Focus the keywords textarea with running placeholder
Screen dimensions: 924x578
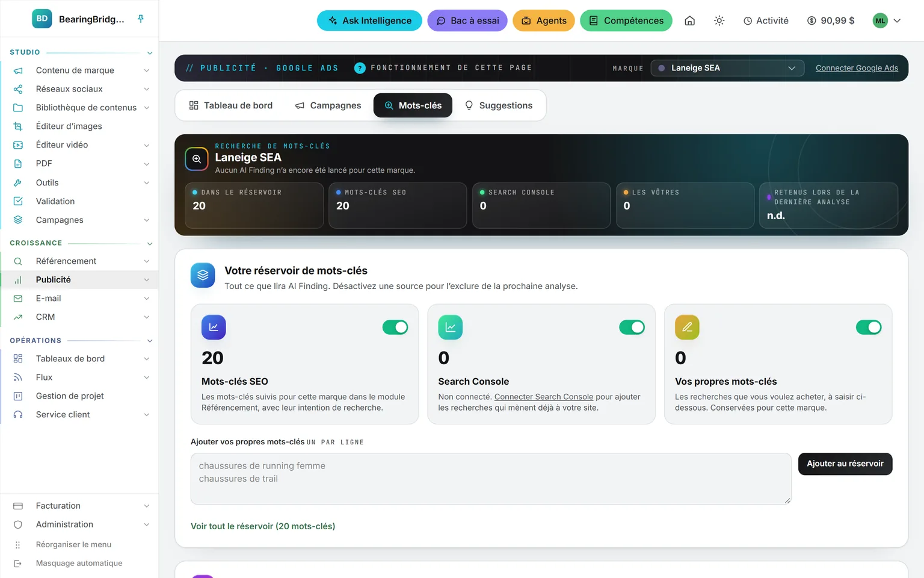click(491, 479)
